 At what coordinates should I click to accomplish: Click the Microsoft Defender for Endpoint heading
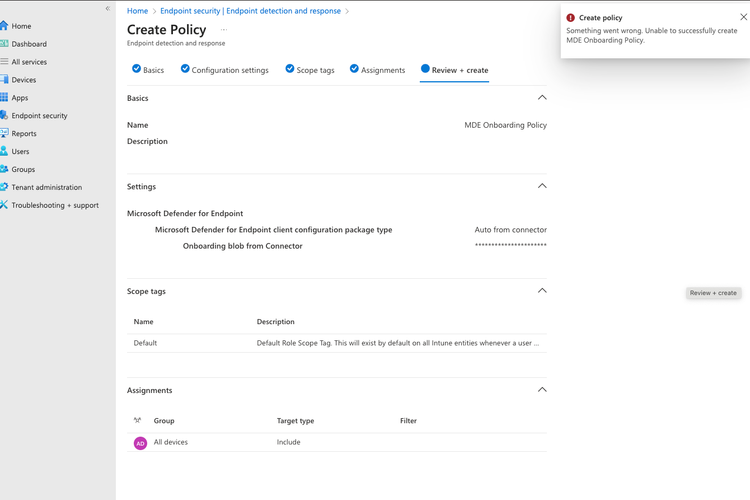pyautogui.click(x=185, y=213)
